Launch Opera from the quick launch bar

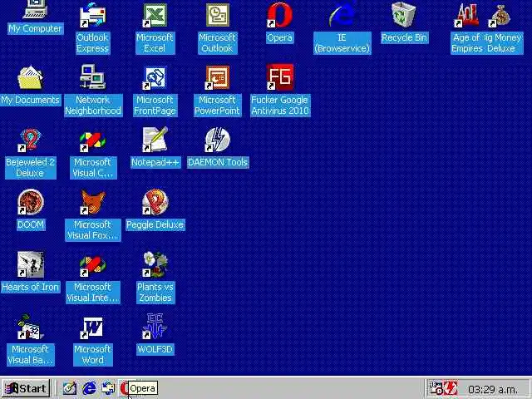(x=125, y=388)
